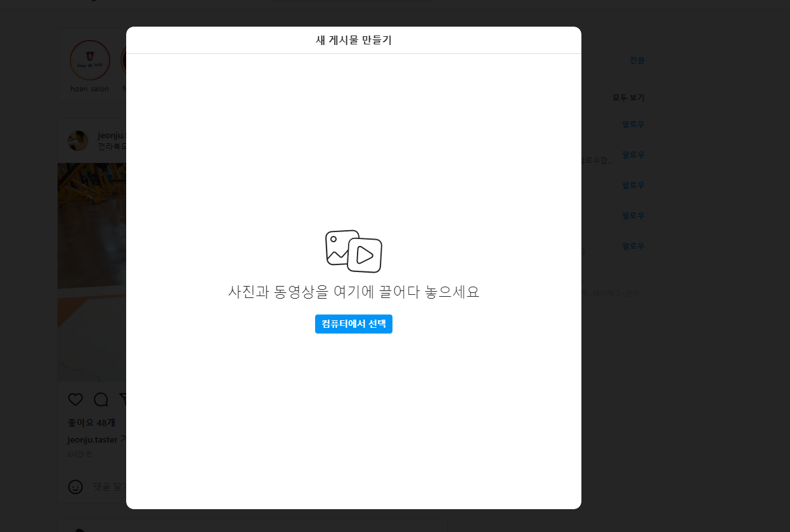Open the hoan_salon story avatar
Image resolution: width=790 pixels, height=532 pixels.
90,60
